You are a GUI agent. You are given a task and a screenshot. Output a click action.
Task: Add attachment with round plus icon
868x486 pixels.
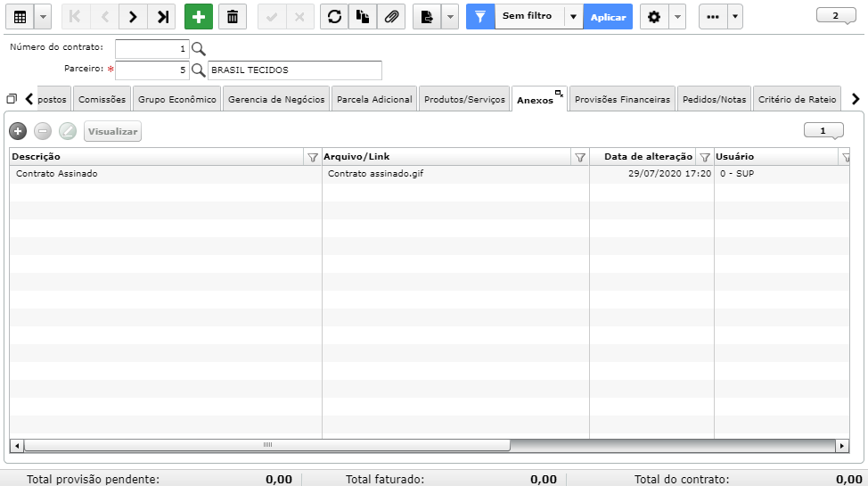[18, 131]
